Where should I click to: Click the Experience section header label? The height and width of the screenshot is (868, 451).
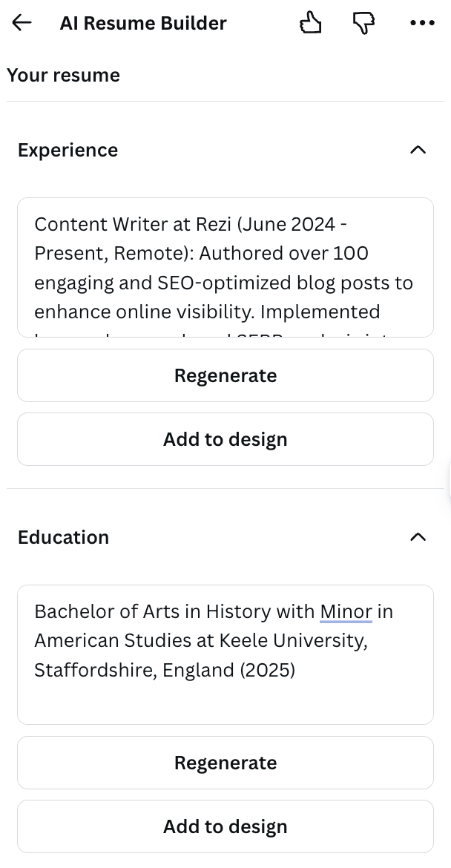[68, 150]
